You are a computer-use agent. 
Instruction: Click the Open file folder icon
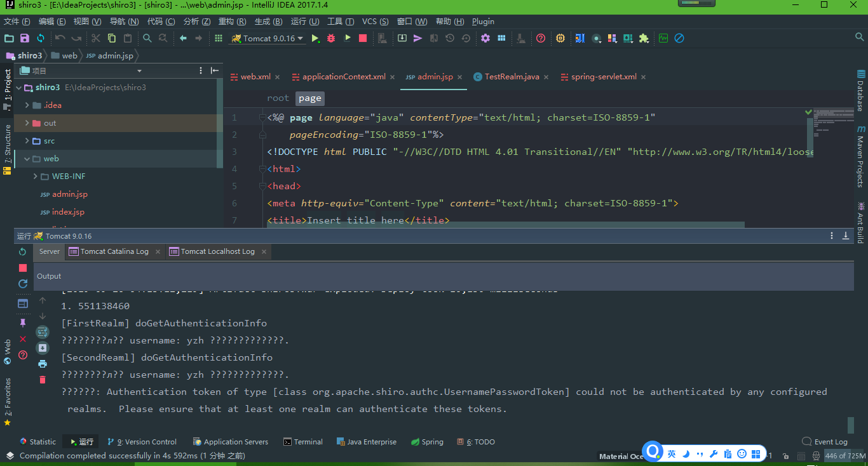click(x=9, y=38)
